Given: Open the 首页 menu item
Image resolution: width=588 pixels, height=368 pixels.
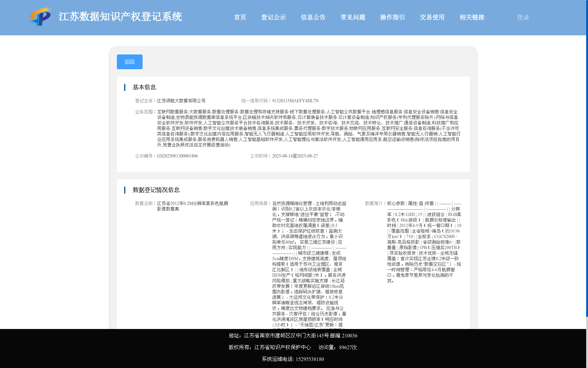Looking at the screenshot, I should click(x=240, y=17).
